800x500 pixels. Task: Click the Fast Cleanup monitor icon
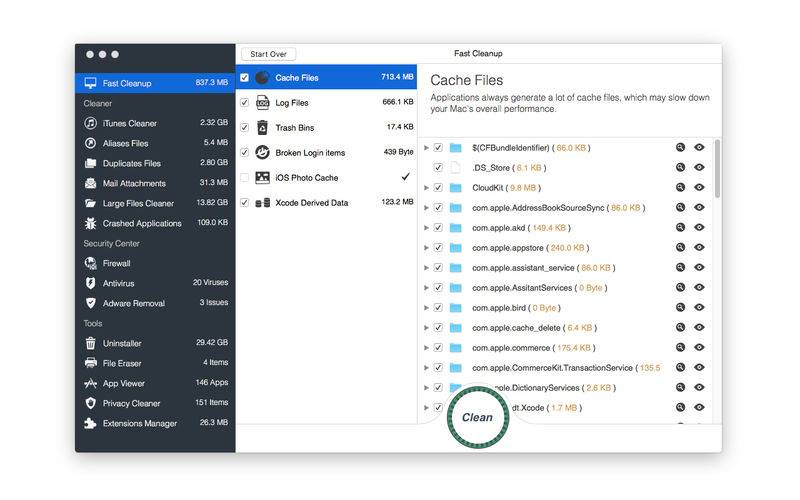coord(90,83)
